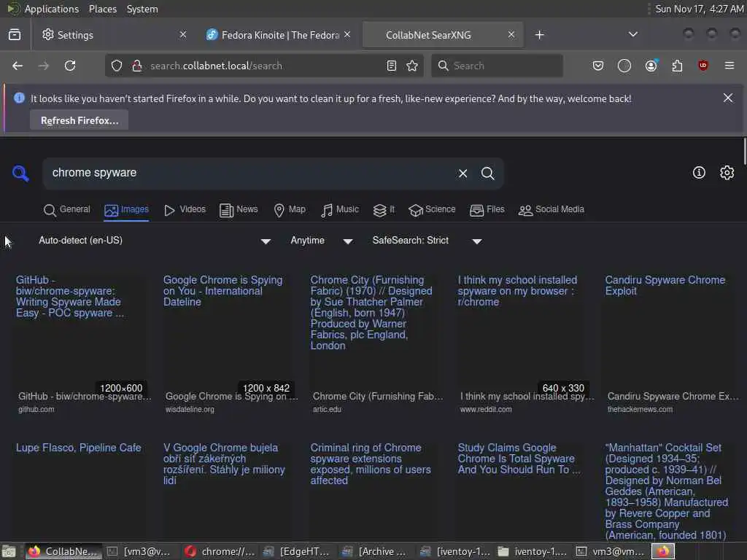Open Study Claims Google Chrome Is Total Spyware result

tap(519, 459)
